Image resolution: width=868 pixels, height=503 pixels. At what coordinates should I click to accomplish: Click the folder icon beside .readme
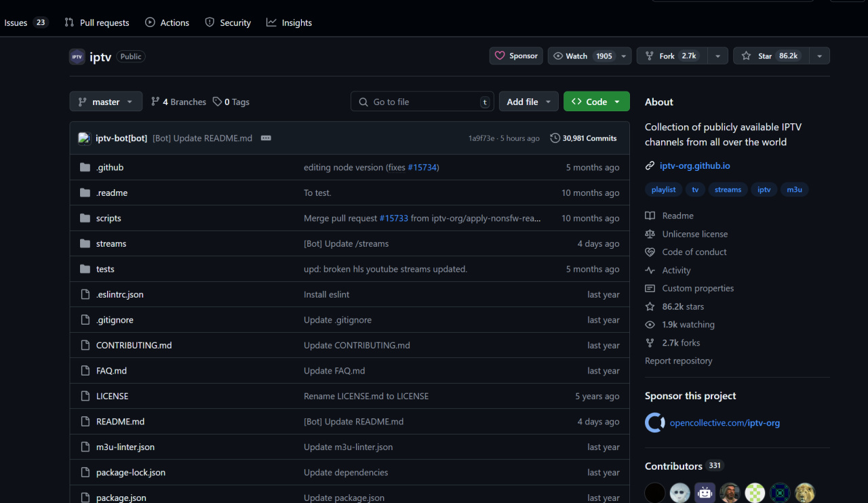(x=85, y=193)
